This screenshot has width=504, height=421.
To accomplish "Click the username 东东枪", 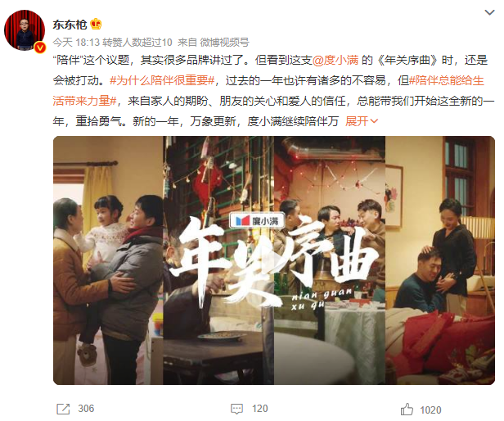I will coord(70,25).
